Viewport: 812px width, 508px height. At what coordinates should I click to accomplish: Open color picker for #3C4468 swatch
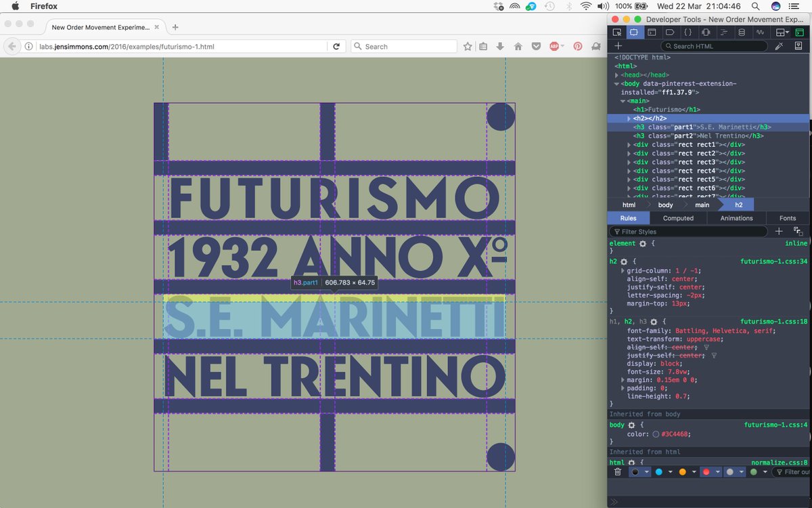(x=656, y=434)
